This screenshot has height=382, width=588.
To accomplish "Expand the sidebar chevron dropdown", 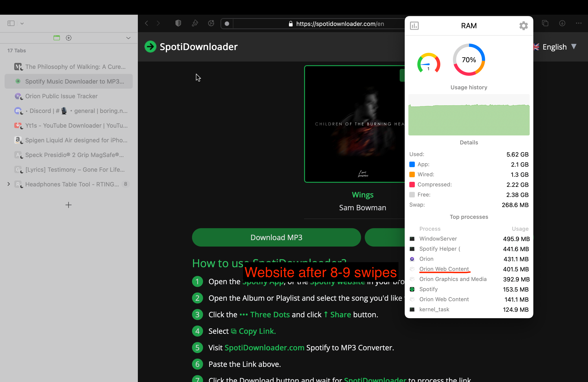I will 128,38.
